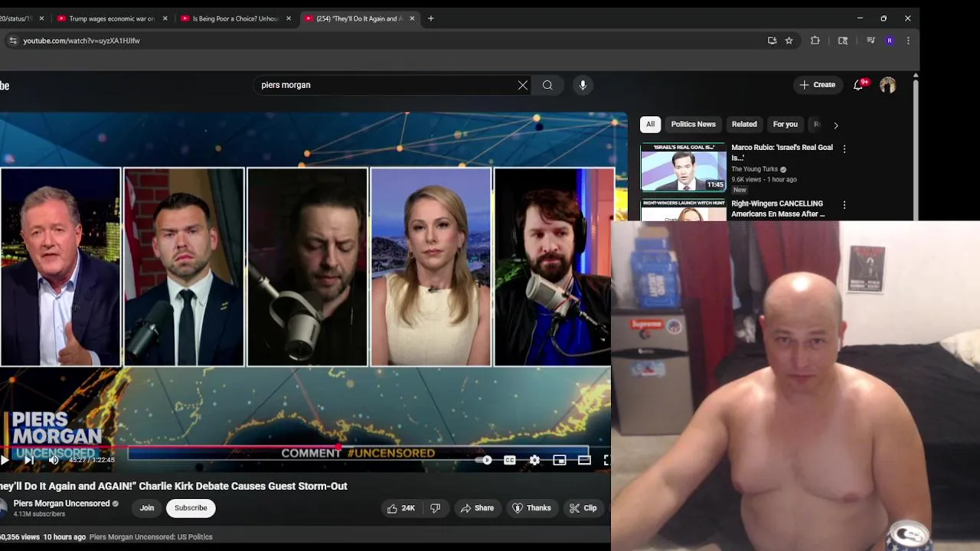The width and height of the screenshot is (980, 551).
Task: Select the 'Related' chip
Action: (x=744, y=124)
